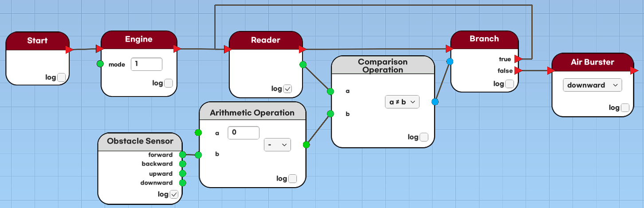This screenshot has height=208, width=644.
Task: Click the 'true' label in Branch
Action: pos(505,59)
